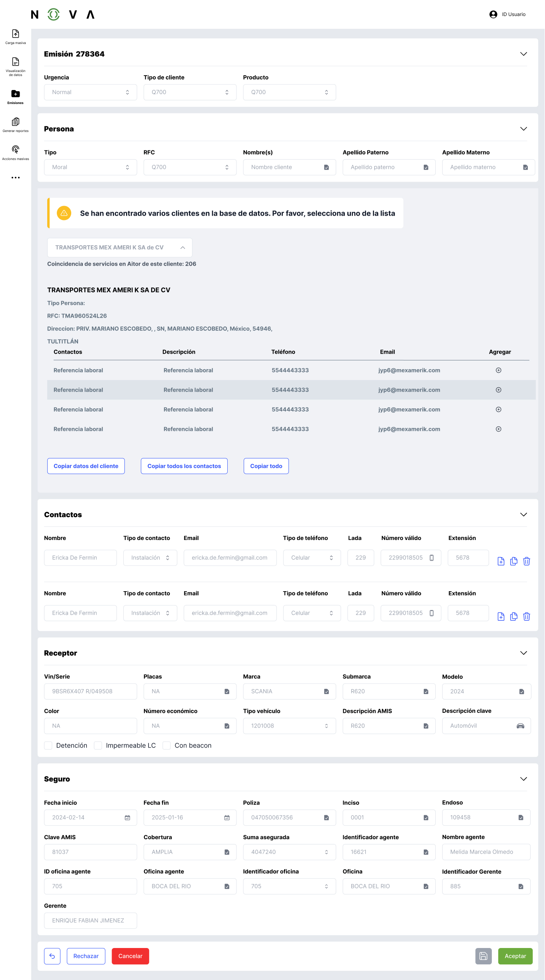Click the yellow warning alert icon
The height and width of the screenshot is (980, 545).
click(64, 213)
